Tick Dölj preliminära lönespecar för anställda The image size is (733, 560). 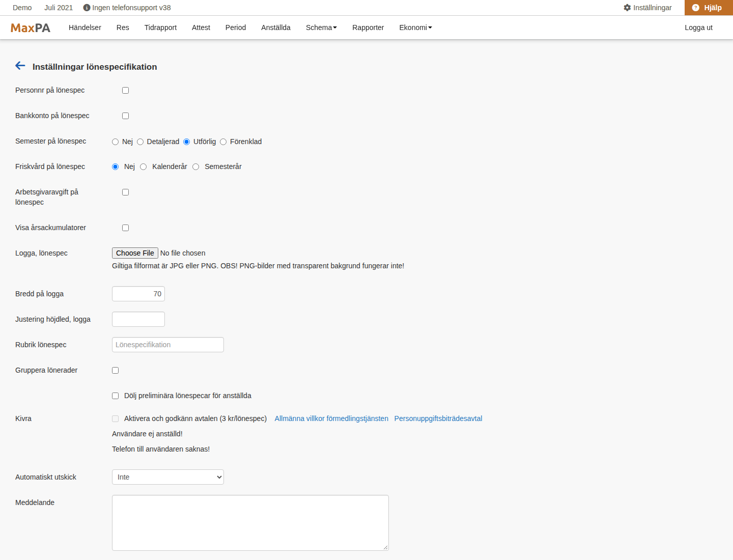pos(115,396)
